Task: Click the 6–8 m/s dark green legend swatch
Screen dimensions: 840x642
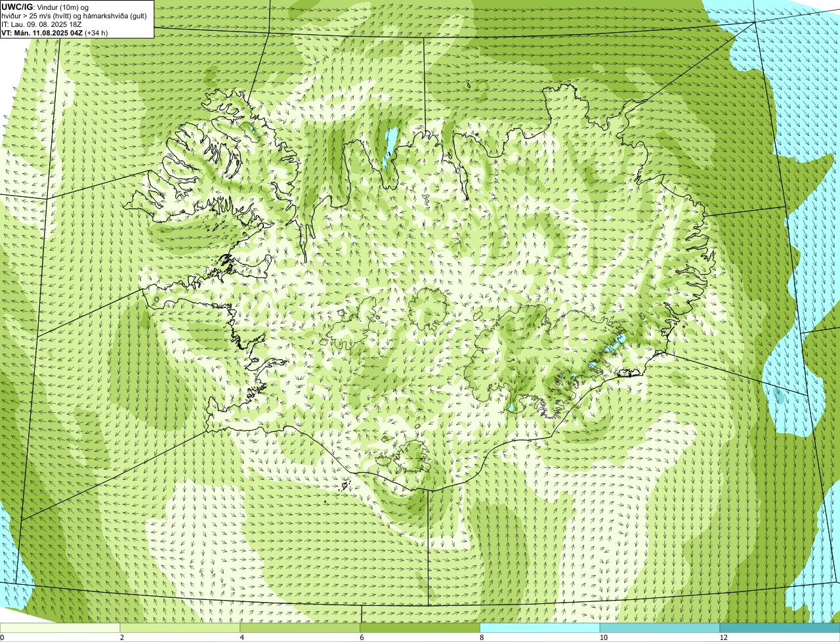Action: [x=421, y=628]
